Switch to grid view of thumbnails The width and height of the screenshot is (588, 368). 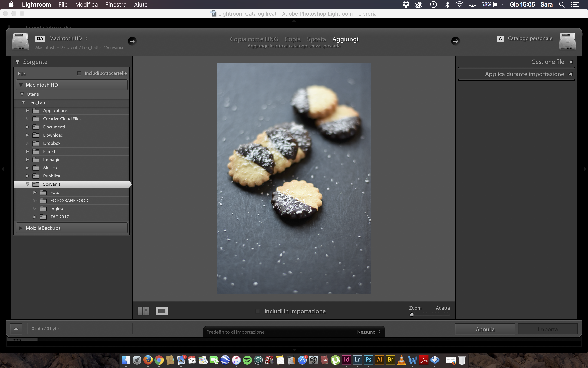[143, 311]
